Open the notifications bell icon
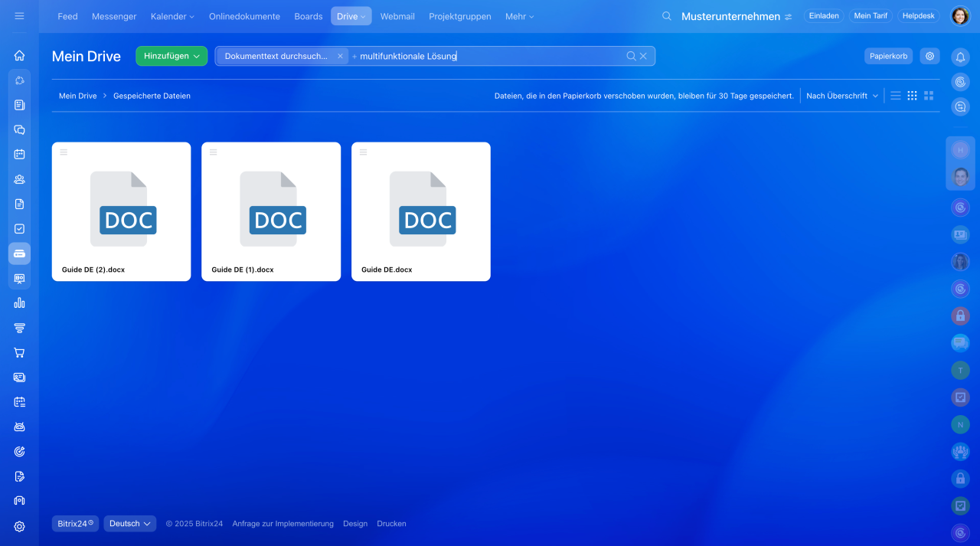The width and height of the screenshot is (980, 546). [x=960, y=57]
